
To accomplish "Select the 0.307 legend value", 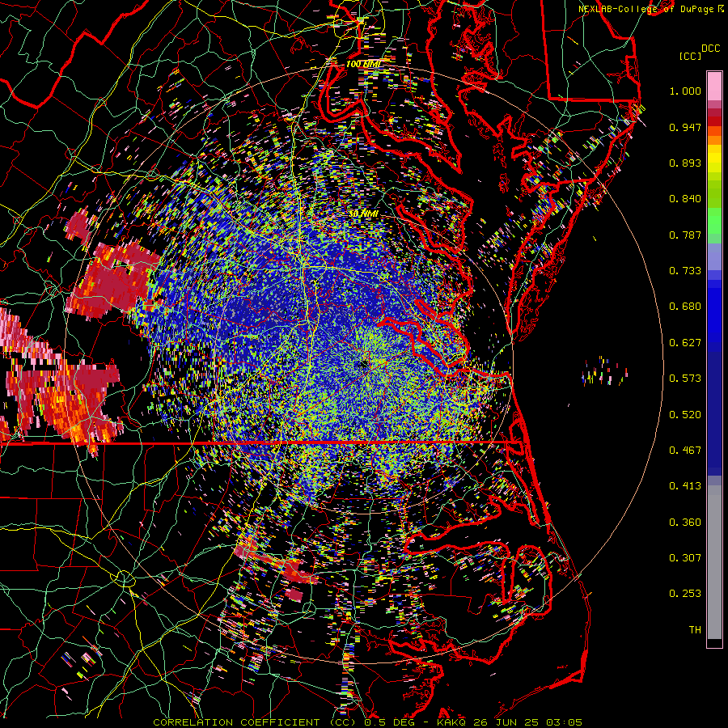I will [685, 558].
